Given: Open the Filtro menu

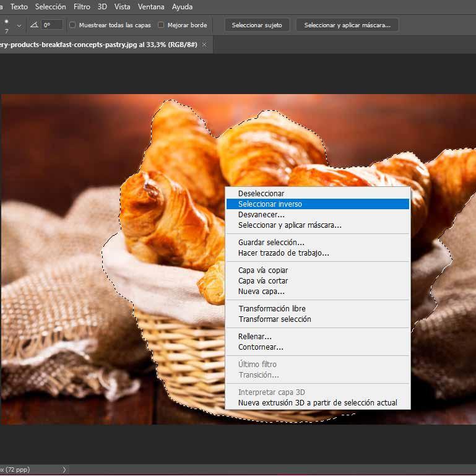Looking at the screenshot, I should click(x=82, y=7).
